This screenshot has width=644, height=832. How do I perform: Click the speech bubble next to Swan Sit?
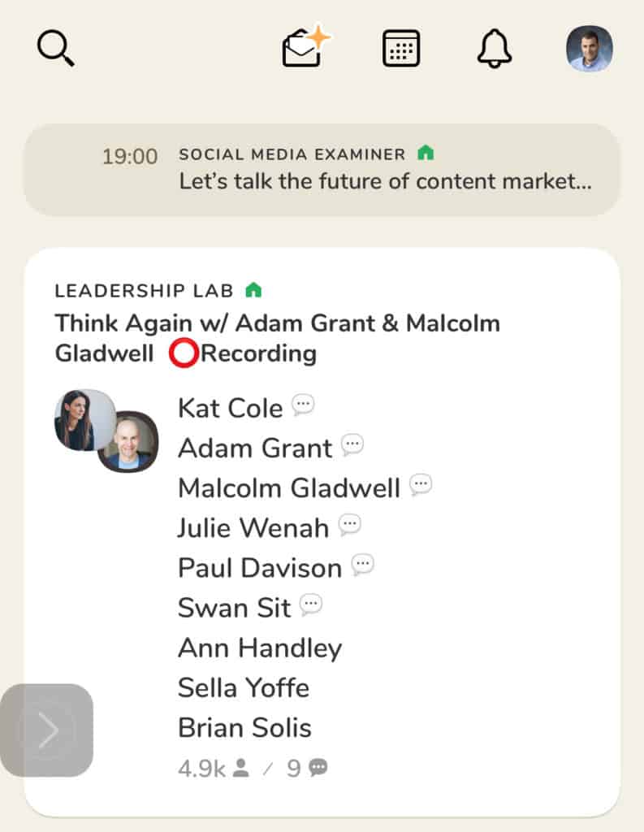pos(311,604)
